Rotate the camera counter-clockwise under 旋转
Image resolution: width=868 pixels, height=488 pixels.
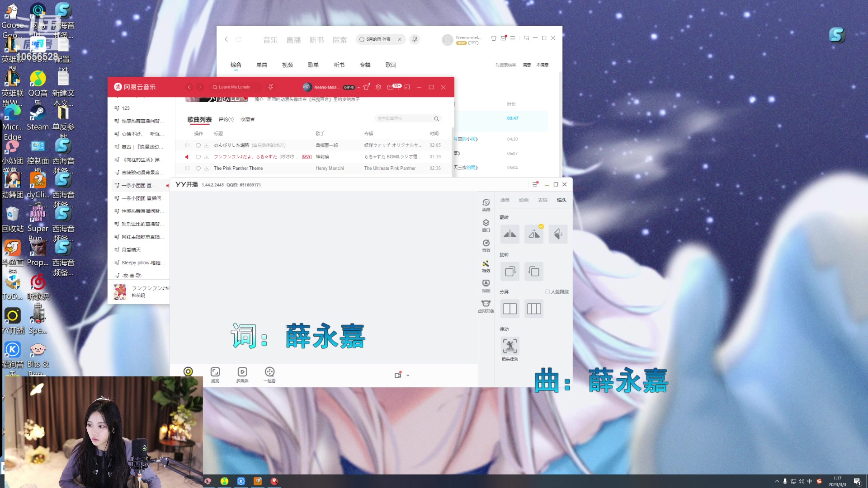pyautogui.click(x=534, y=272)
